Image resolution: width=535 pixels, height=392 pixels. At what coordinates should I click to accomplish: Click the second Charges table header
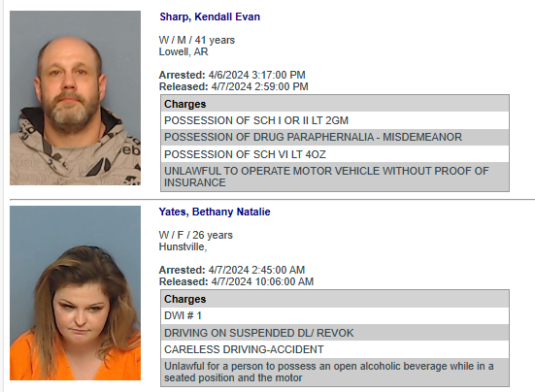(x=335, y=299)
